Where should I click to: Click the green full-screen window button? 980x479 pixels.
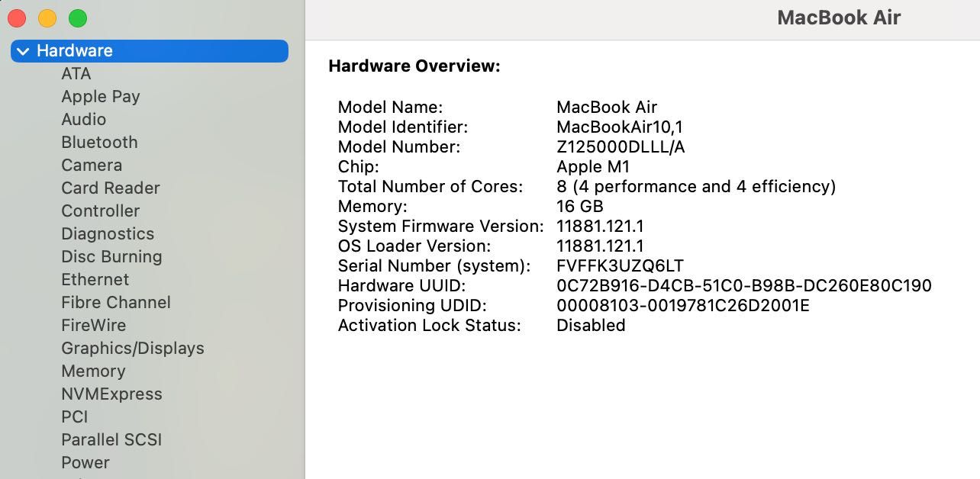pos(78,18)
